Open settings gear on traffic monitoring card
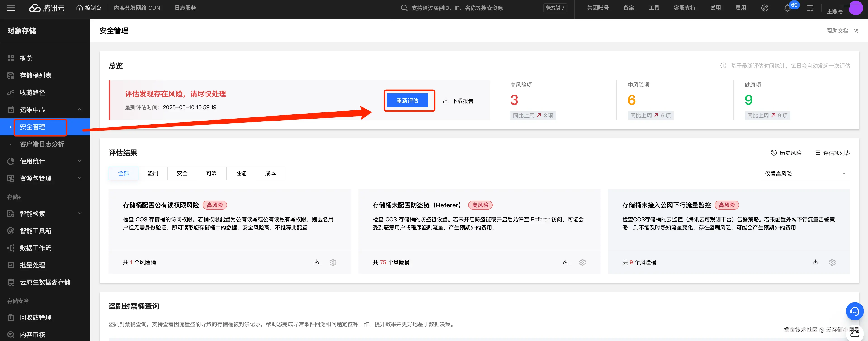Screen dimensions: 868x341 pos(832,262)
